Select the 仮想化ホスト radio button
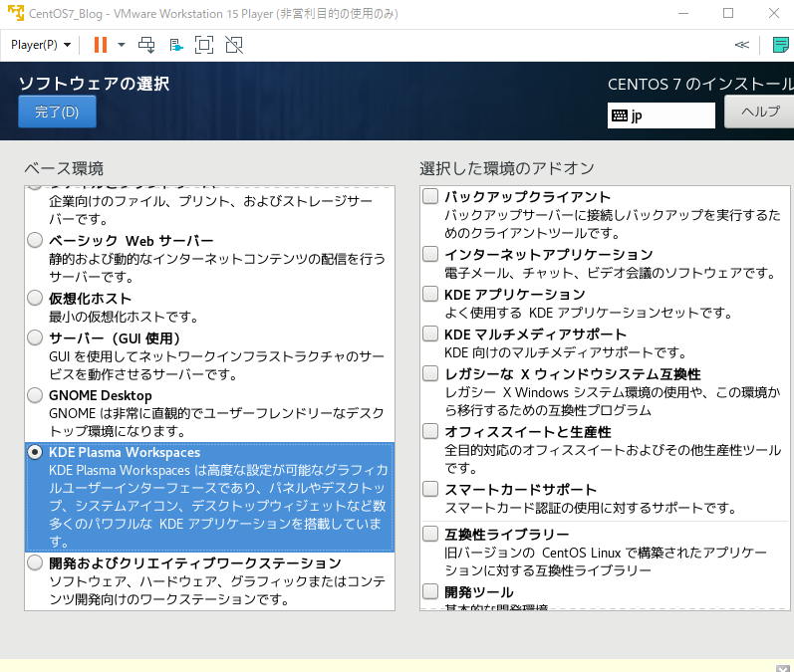The height and width of the screenshot is (672, 794). 35,298
